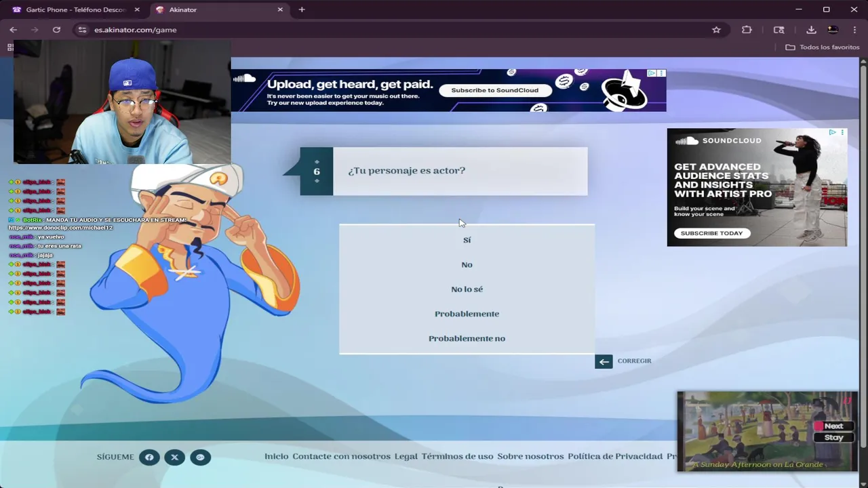
Task: Open Akinator's X social icon
Action: tap(174, 457)
